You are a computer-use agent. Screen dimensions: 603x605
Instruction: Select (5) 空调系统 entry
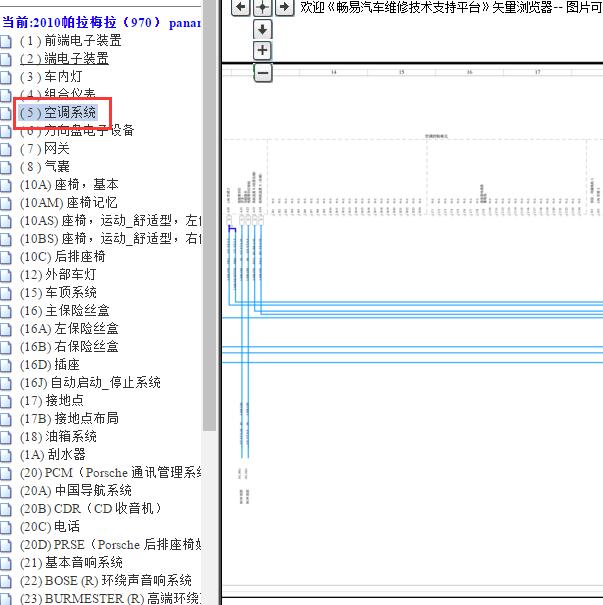[58, 113]
